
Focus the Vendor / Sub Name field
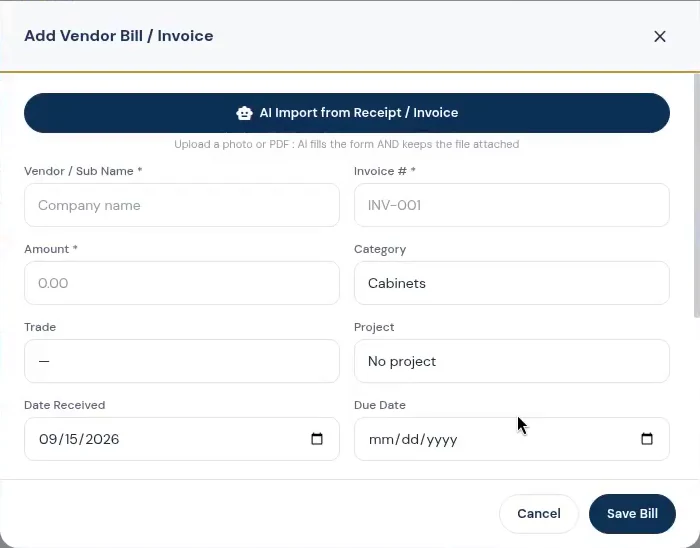point(182,205)
